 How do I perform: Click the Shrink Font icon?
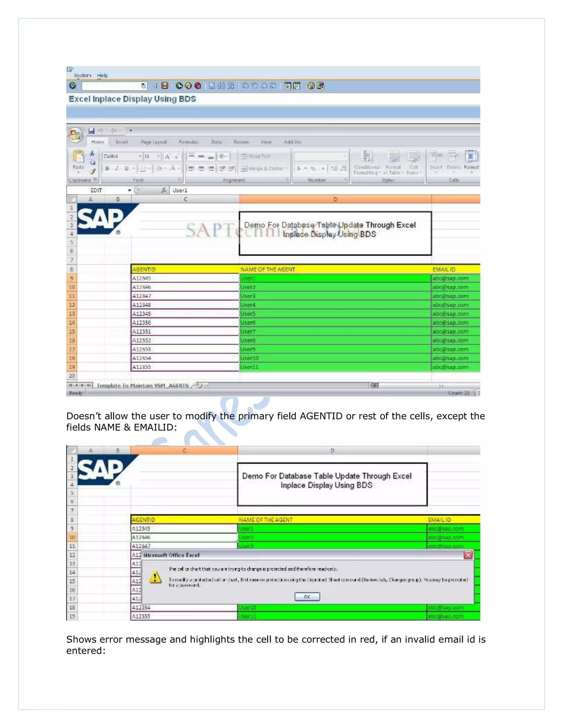(x=177, y=156)
